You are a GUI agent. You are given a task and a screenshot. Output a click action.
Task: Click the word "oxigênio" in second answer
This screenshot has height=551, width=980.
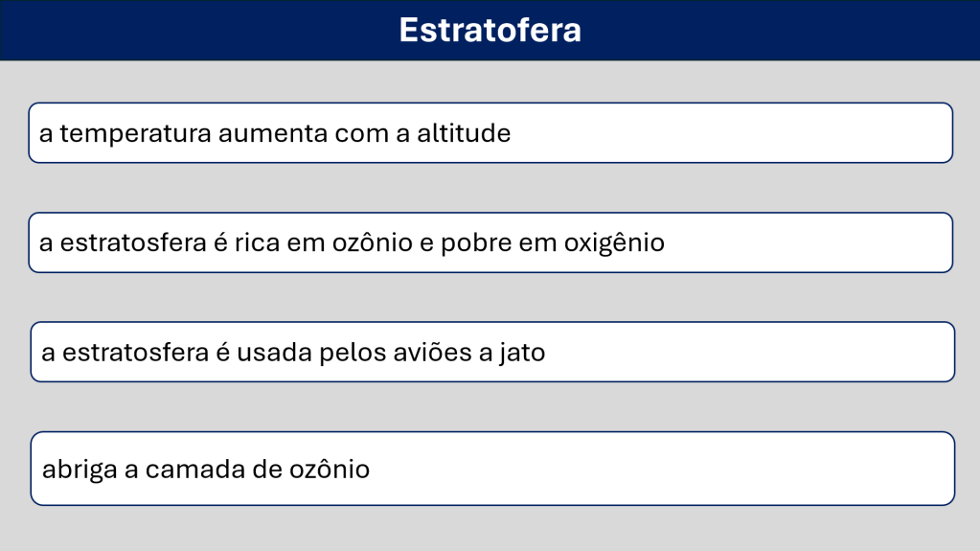(614, 243)
